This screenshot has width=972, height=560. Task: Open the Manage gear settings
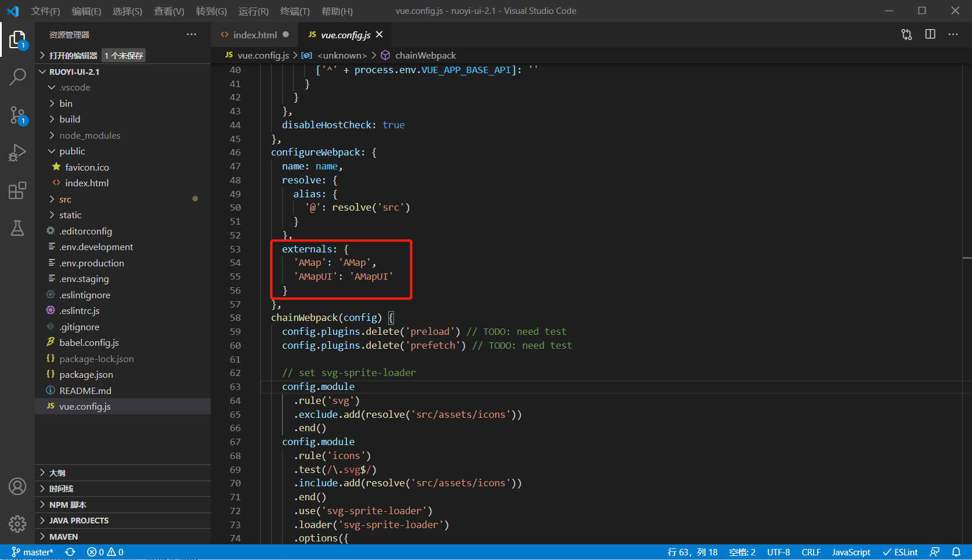pyautogui.click(x=17, y=524)
